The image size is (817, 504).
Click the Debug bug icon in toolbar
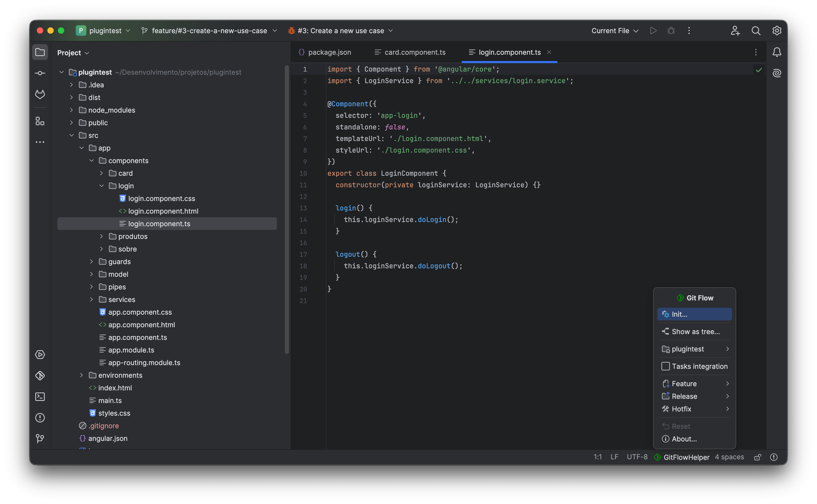[x=671, y=31]
